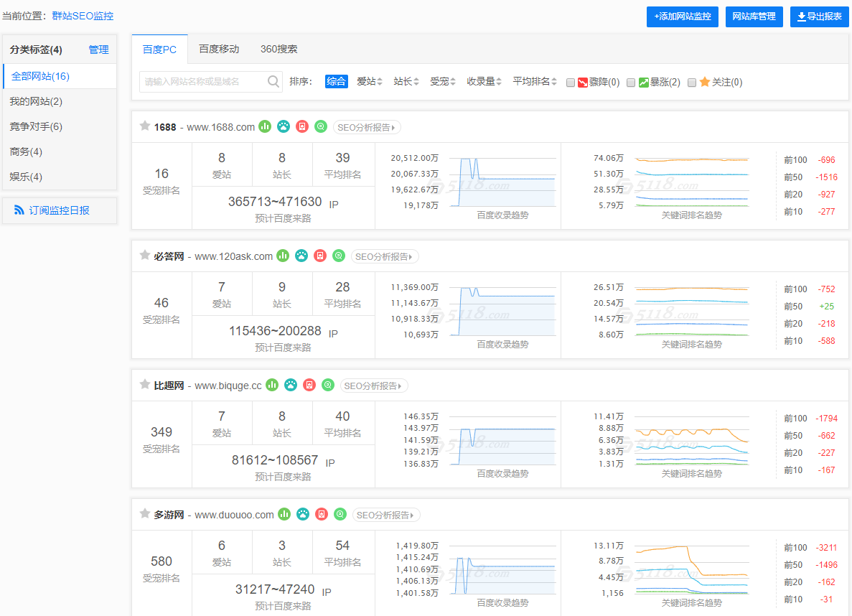Expand SEO分析报告 for 1688
Viewport: 852px width, 616px height.
pos(367,127)
